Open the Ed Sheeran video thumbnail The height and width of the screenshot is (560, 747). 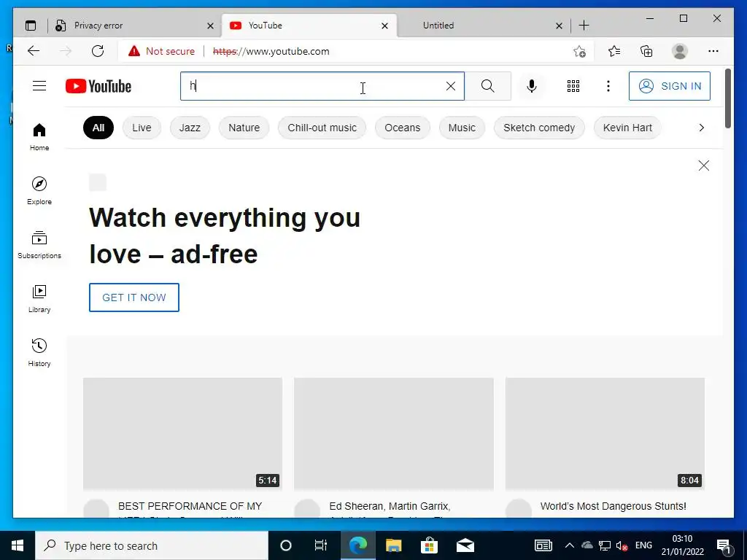pyautogui.click(x=393, y=434)
